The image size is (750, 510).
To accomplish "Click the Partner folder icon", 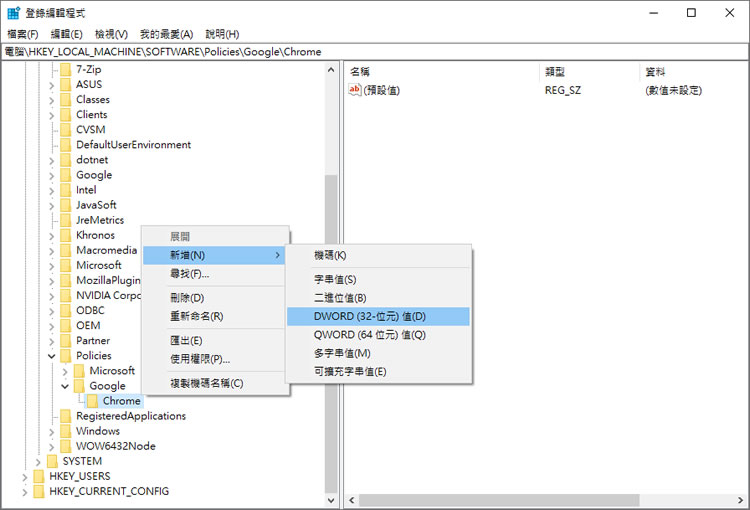I will click(x=66, y=341).
